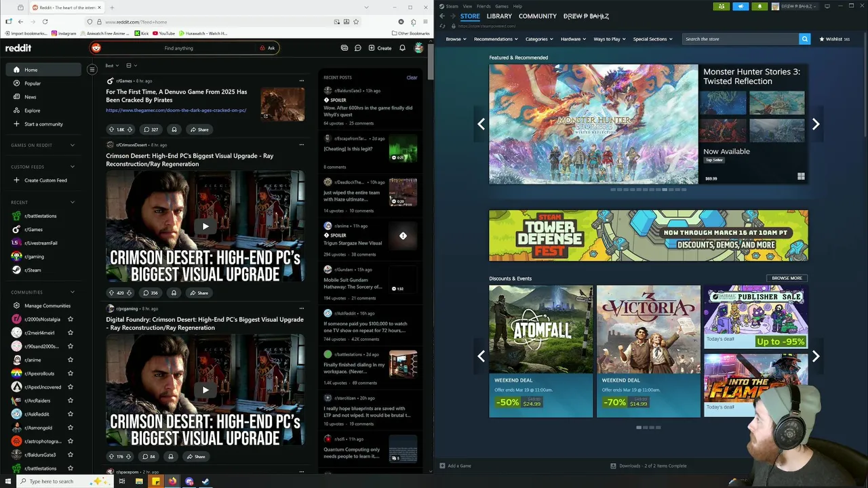Open Firefox extensions puzzle icon
868x488 pixels.
[413, 22]
